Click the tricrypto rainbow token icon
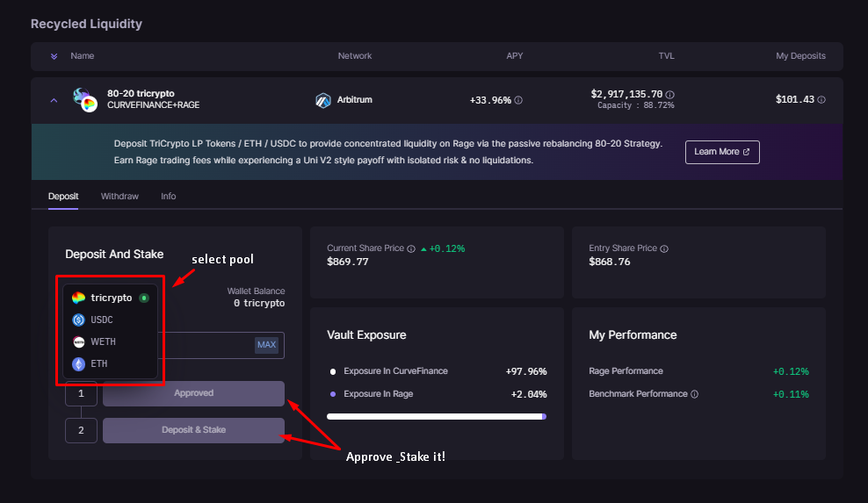Screen dimensions: 868x503 78,298
